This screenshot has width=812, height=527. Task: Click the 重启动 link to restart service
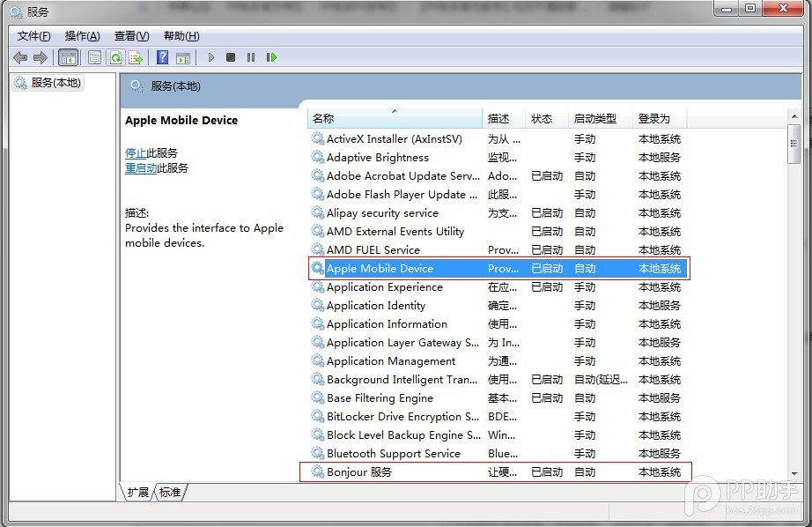[141, 167]
